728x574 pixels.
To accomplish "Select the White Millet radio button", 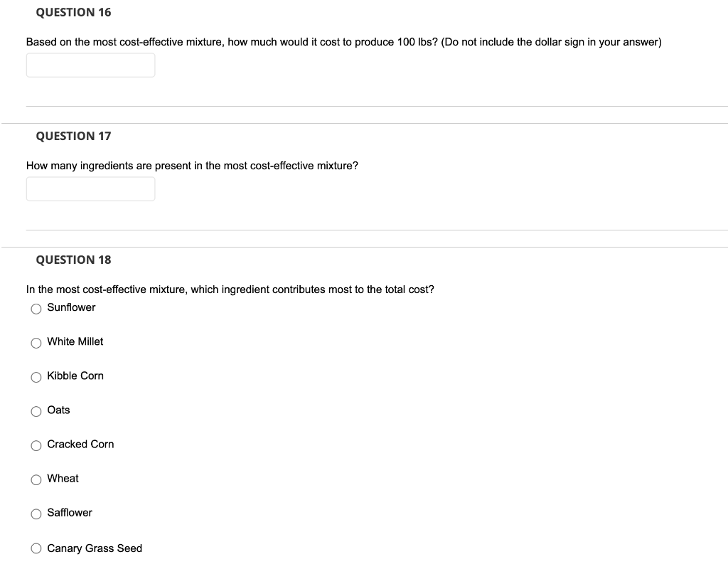I will click(x=36, y=342).
